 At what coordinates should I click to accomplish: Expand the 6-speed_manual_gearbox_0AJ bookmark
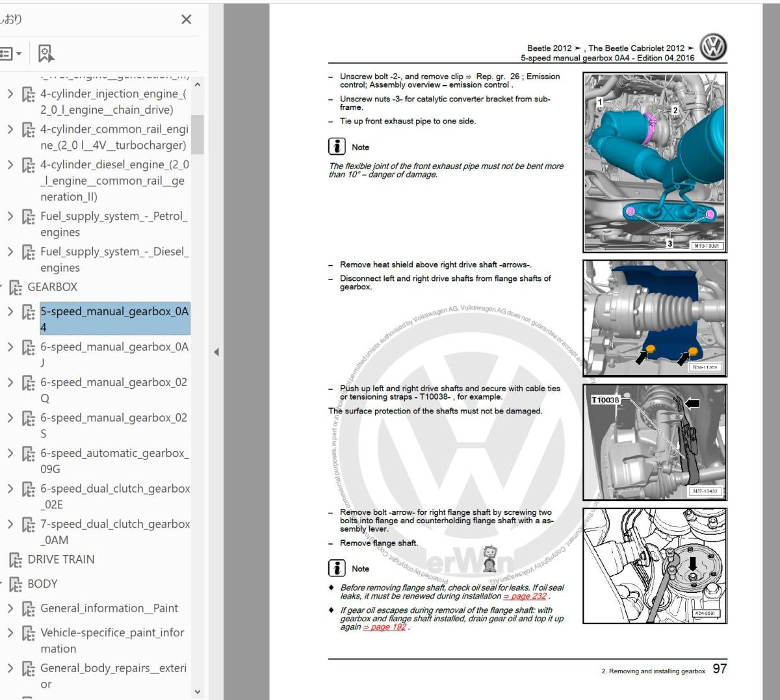(10, 347)
